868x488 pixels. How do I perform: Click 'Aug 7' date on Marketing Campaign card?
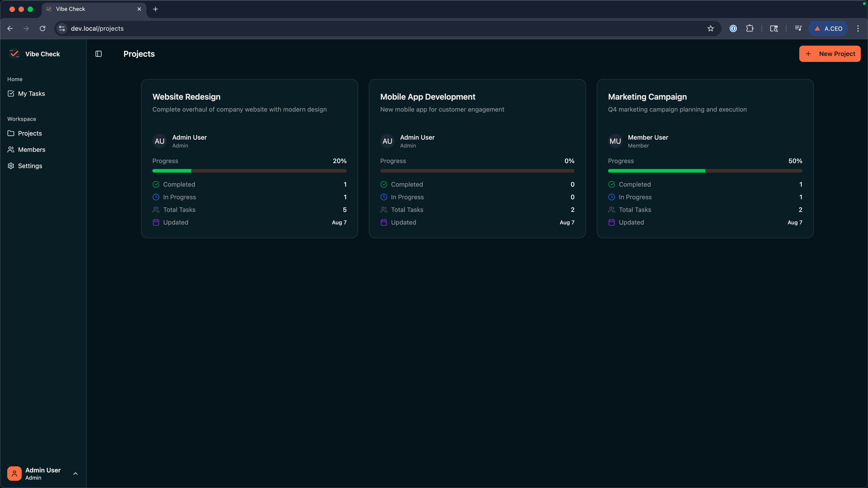pyautogui.click(x=795, y=222)
